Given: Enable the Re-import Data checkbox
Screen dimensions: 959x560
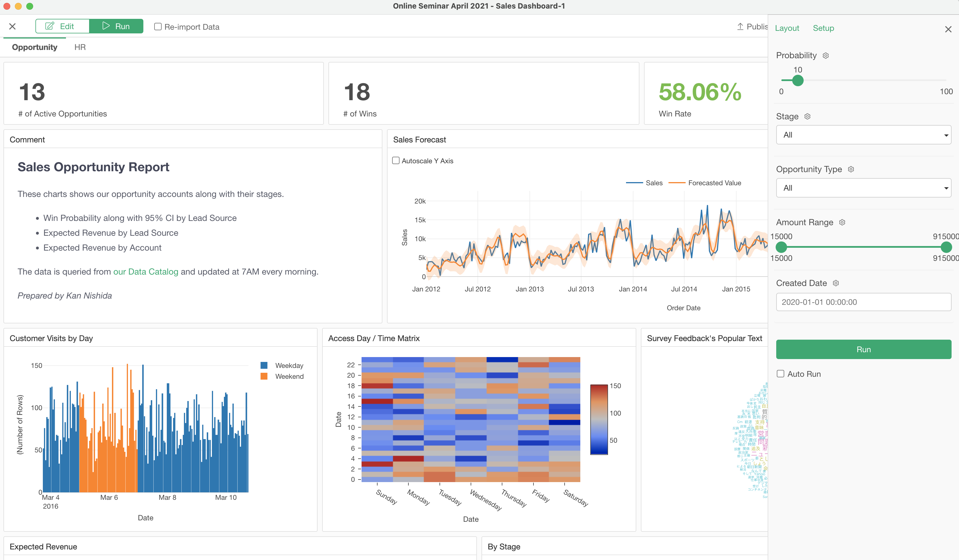Looking at the screenshot, I should [158, 27].
